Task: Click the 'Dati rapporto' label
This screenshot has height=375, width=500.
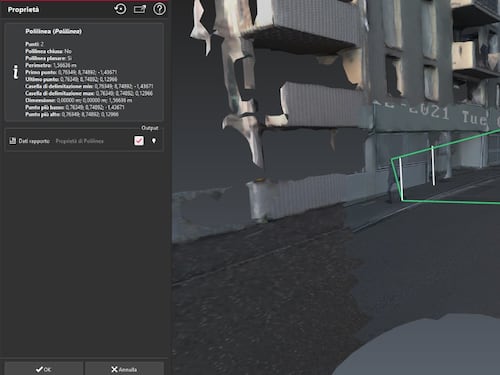Action: point(34,141)
